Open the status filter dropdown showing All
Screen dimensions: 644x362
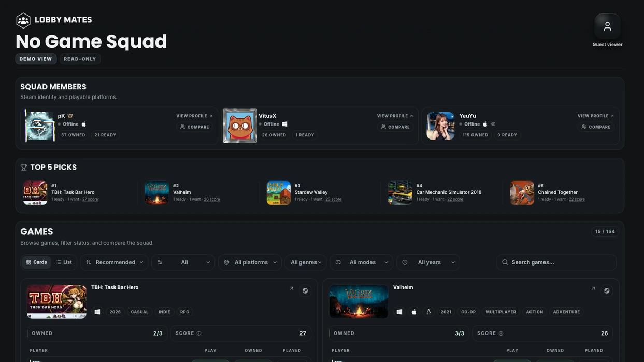point(183,262)
